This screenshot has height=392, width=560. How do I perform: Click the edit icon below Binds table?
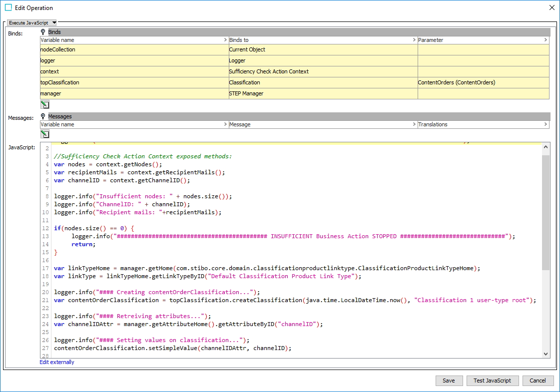tap(44, 104)
